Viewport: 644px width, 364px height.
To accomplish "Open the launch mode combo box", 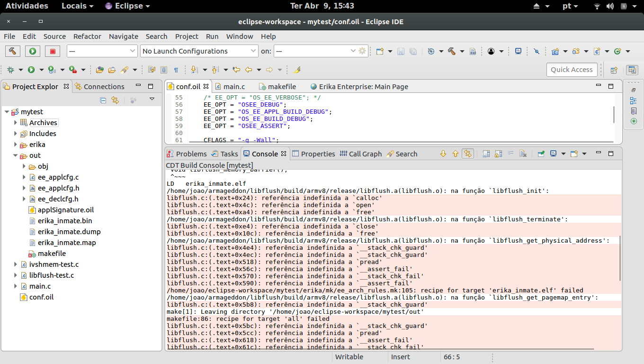I will coord(102,51).
